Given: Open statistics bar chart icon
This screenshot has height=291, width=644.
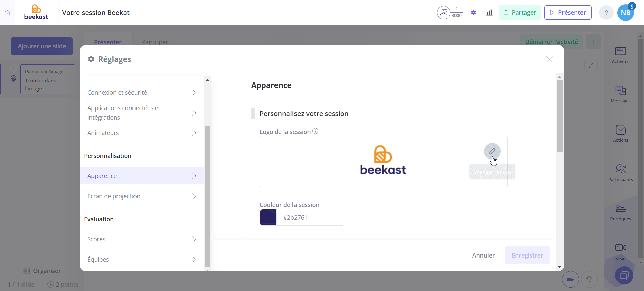Looking at the screenshot, I should click(489, 13).
